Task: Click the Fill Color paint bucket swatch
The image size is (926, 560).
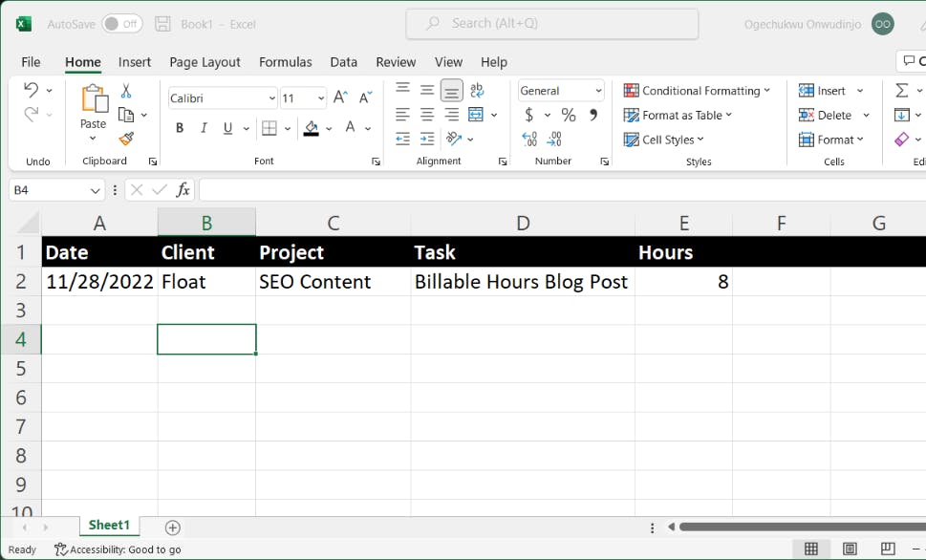Action: pos(311,128)
